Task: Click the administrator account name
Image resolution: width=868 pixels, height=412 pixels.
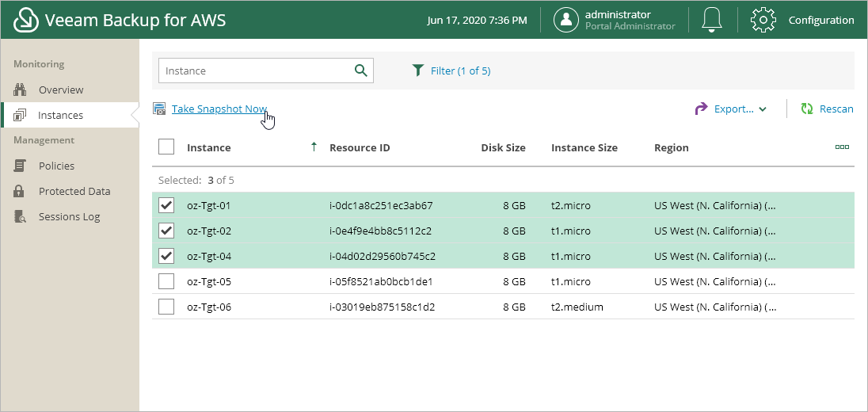Action: pos(618,14)
